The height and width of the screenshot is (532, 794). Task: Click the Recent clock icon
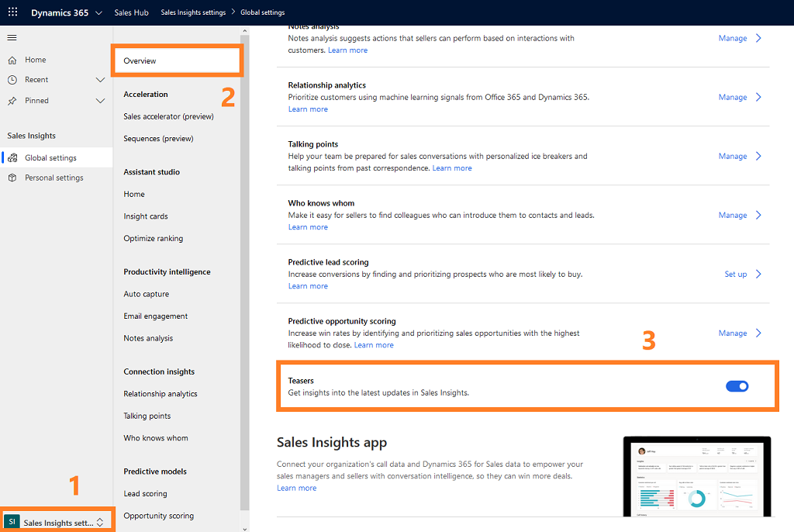11,79
